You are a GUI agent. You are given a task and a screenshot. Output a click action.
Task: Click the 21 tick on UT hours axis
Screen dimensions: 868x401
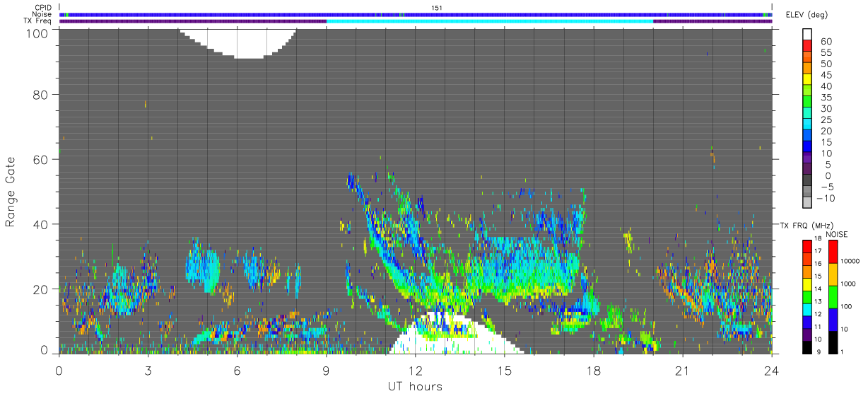[683, 371]
